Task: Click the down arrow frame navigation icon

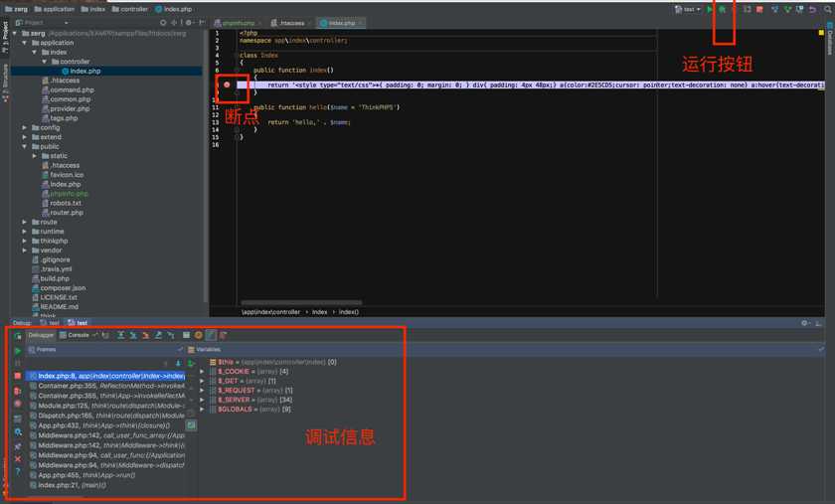Action: click(178, 364)
